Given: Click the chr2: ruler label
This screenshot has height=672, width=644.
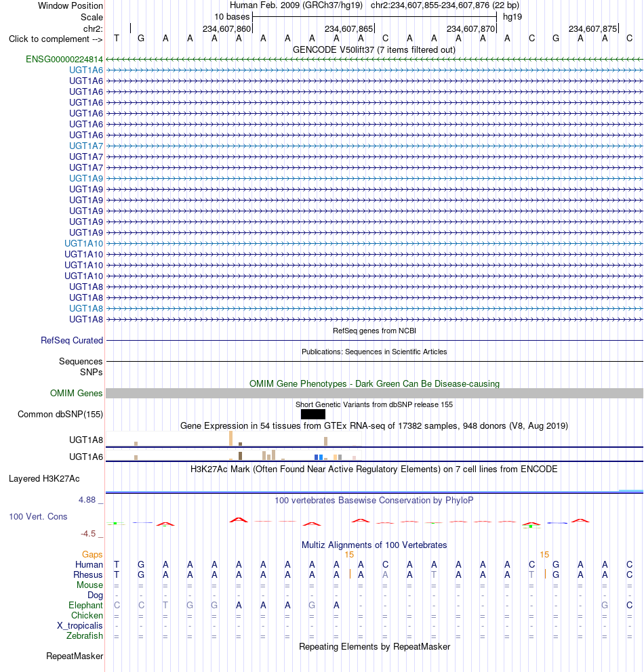Looking at the screenshot, I should tap(93, 28).
